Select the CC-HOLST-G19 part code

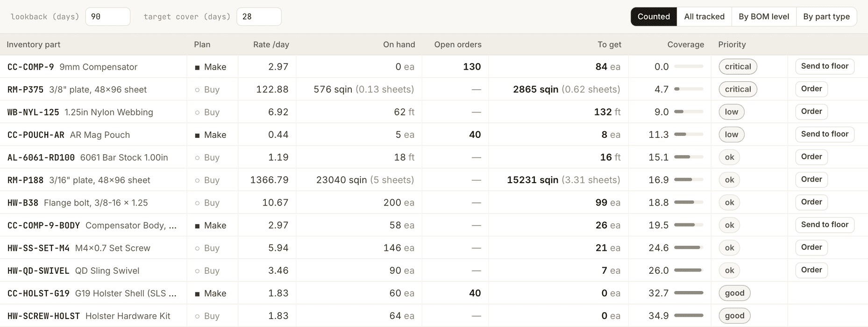pos(38,293)
